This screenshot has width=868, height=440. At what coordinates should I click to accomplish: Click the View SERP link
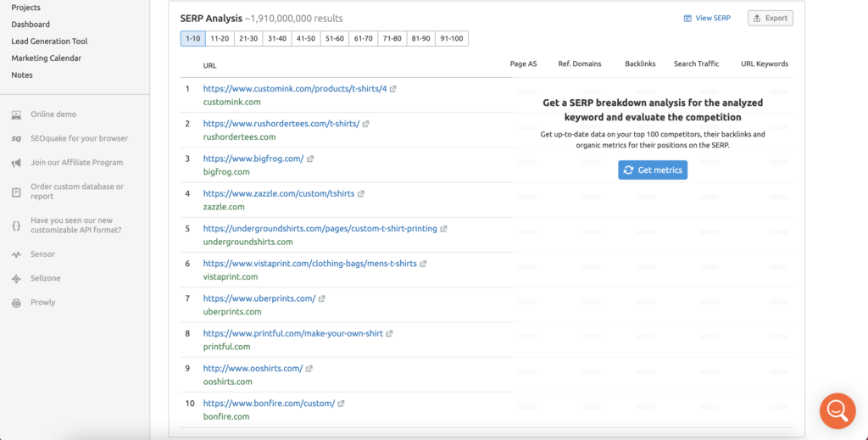pyautogui.click(x=707, y=19)
